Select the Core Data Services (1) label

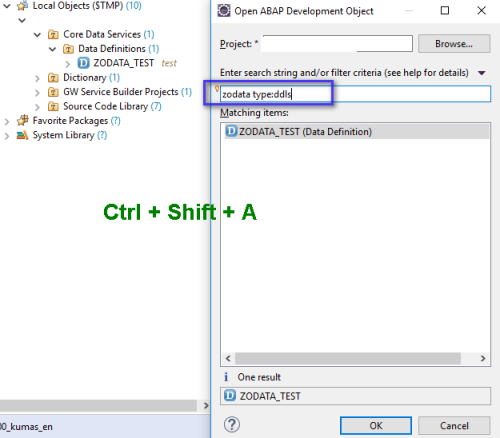pyautogui.click(x=109, y=34)
